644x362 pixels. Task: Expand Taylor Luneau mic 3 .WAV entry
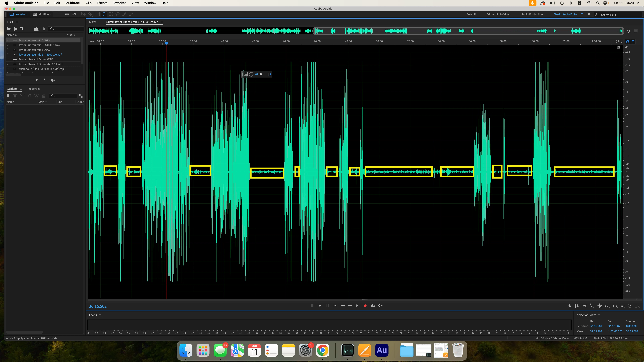coord(8,40)
